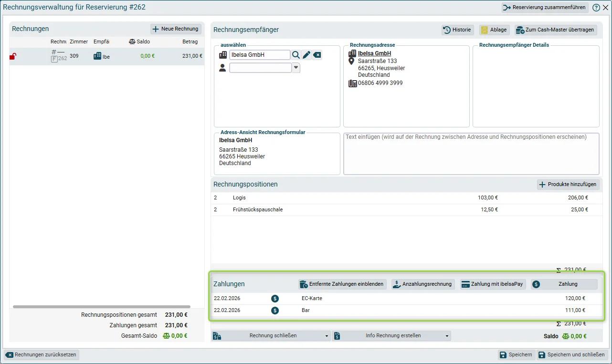This screenshot has height=364, width=612.
Task: Click the Zimmer column header
Action: point(79,42)
